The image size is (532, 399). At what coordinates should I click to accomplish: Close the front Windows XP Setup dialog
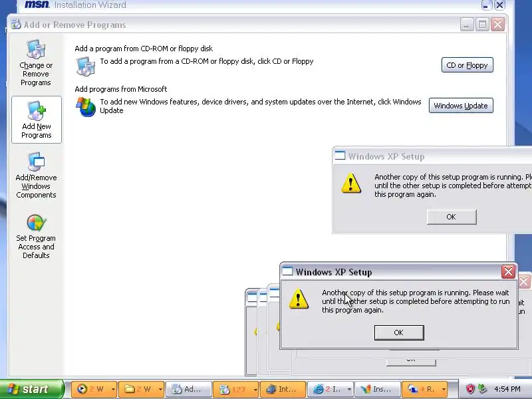(508, 272)
